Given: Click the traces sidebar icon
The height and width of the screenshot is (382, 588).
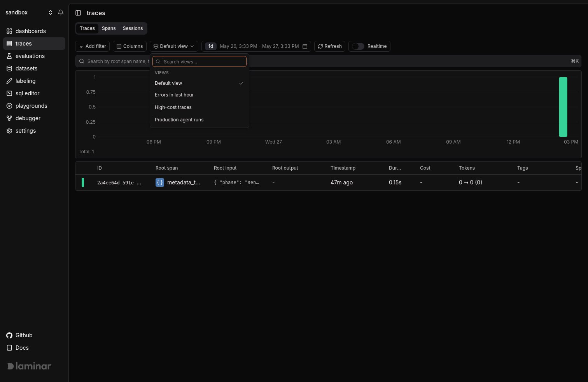Looking at the screenshot, I should click(x=9, y=44).
